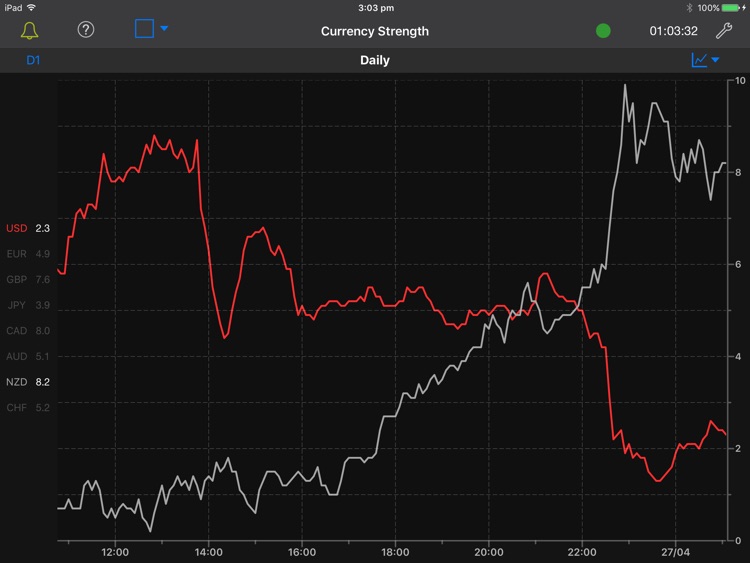Tap the Bluetooth icon in status bar
The height and width of the screenshot is (563, 750).
[689, 8]
